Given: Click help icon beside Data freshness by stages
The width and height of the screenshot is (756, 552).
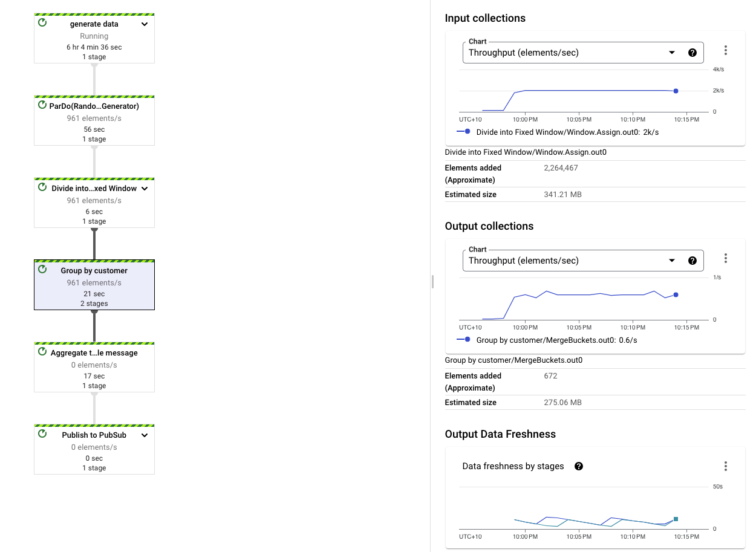Looking at the screenshot, I should [579, 466].
